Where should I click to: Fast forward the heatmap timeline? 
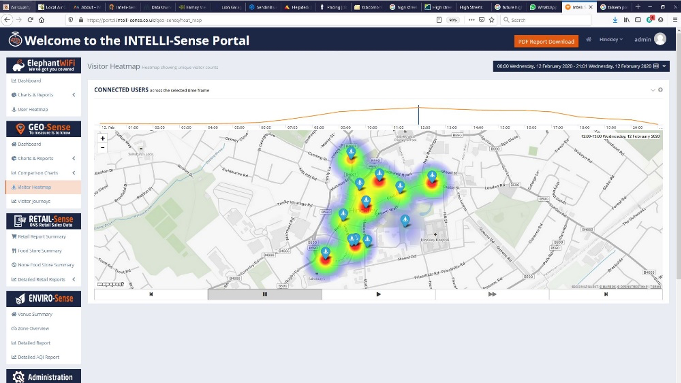click(x=492, y=294)
